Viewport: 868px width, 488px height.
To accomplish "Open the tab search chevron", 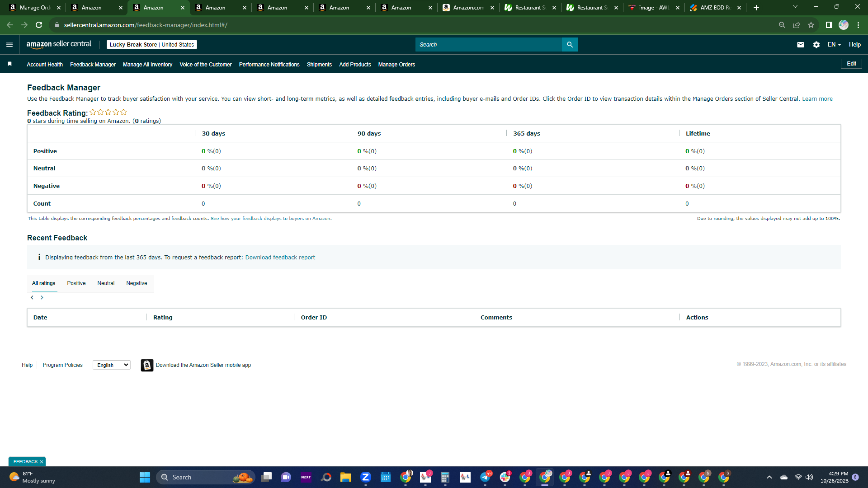I will 795,7.
